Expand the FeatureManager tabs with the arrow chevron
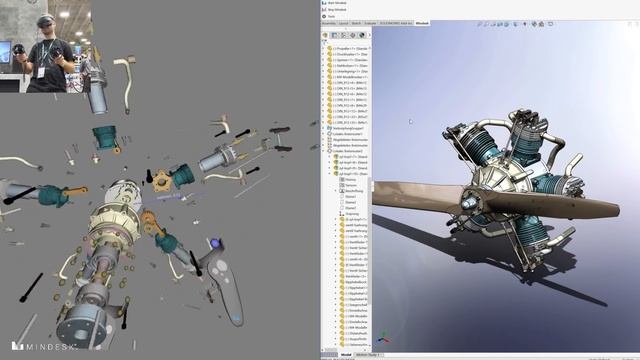This screenshot has height=360, width=640. click(369, 35)
